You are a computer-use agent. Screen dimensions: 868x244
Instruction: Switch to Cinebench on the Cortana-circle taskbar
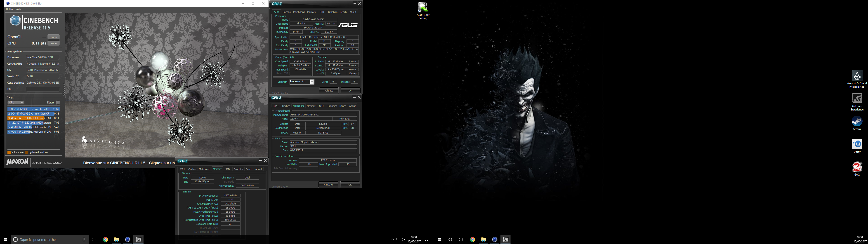[495, 240]
